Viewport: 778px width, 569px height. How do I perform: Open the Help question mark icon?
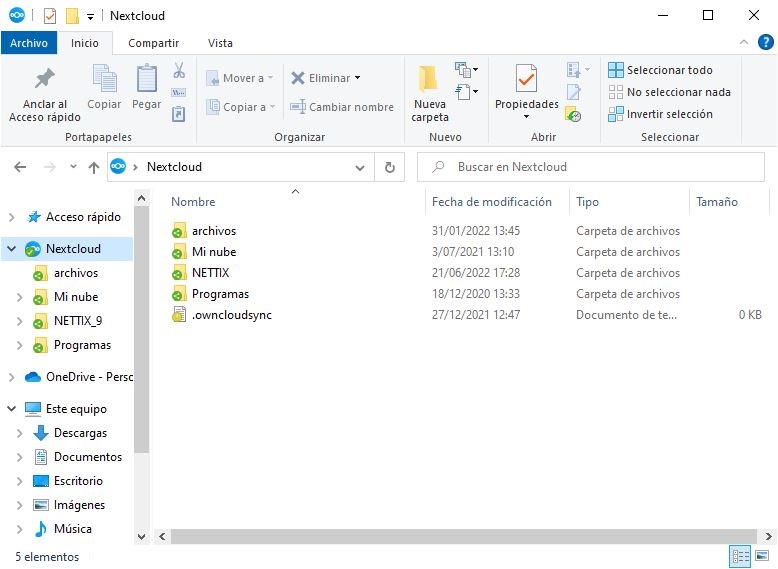click(x=765, y=43)
